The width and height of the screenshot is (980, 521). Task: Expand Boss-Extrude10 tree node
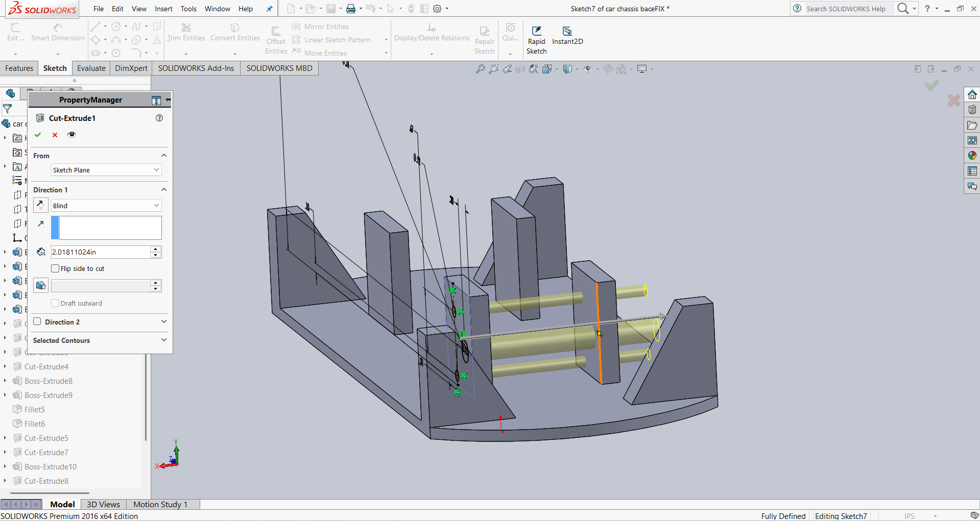pyautogui.click(x=5, y=466)
